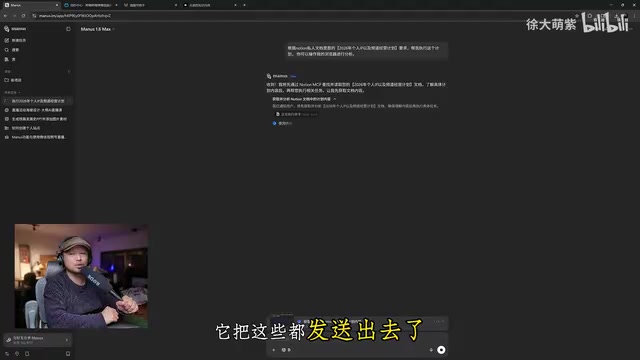View site info icon left of URL
640x360 pixels.
coord(34,16)
